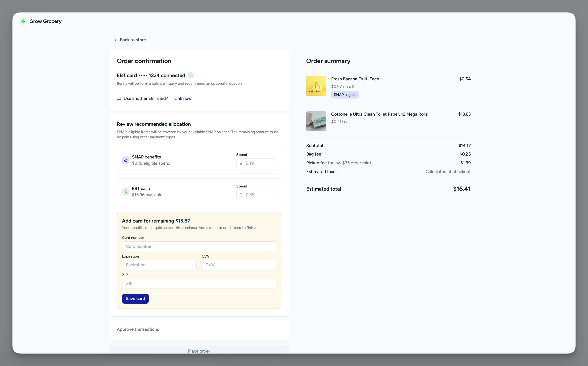Click the EBT cash dollar icon
This screenshot has width=588, height=366.
click(x=125, y=192)
